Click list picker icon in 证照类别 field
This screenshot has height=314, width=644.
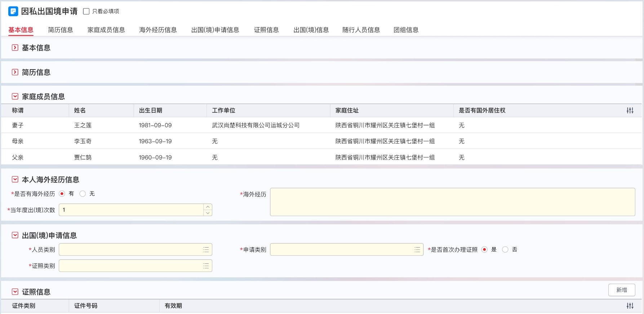point(206,266)
